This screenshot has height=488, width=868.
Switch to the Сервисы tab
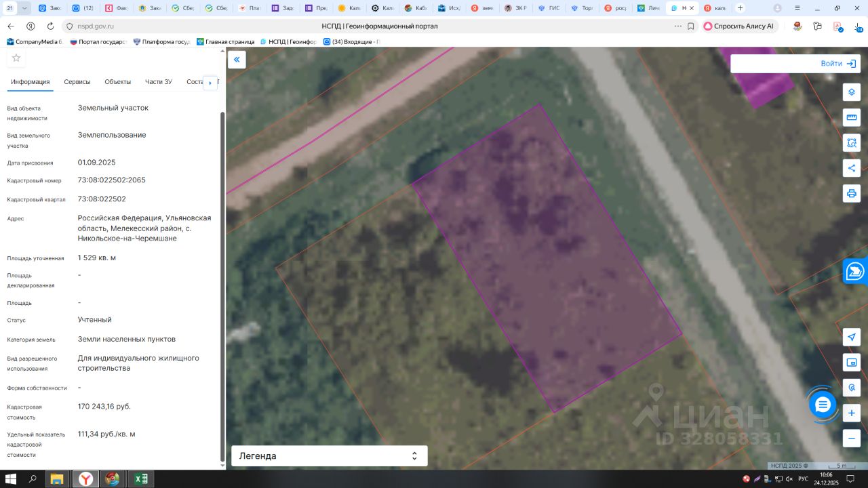[x=77, y=82]
